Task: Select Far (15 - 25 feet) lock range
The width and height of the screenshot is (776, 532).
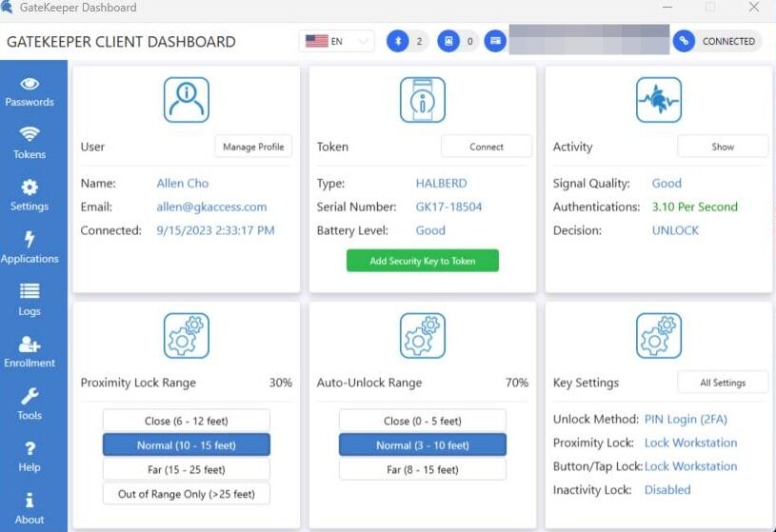Action: point(187,469)
